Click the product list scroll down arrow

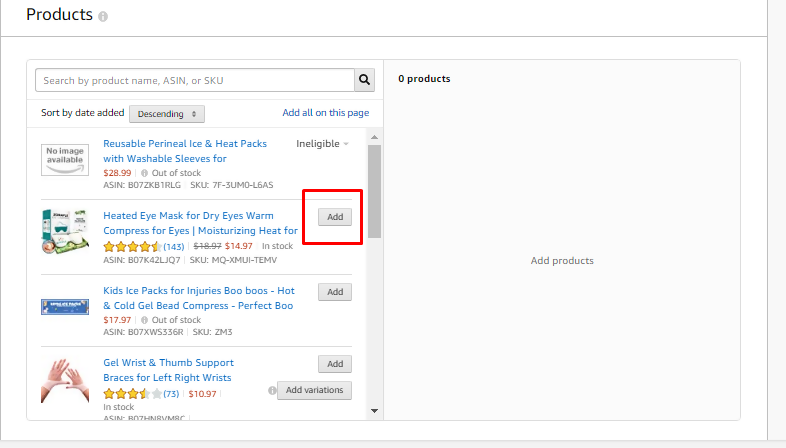pos(374,411)
